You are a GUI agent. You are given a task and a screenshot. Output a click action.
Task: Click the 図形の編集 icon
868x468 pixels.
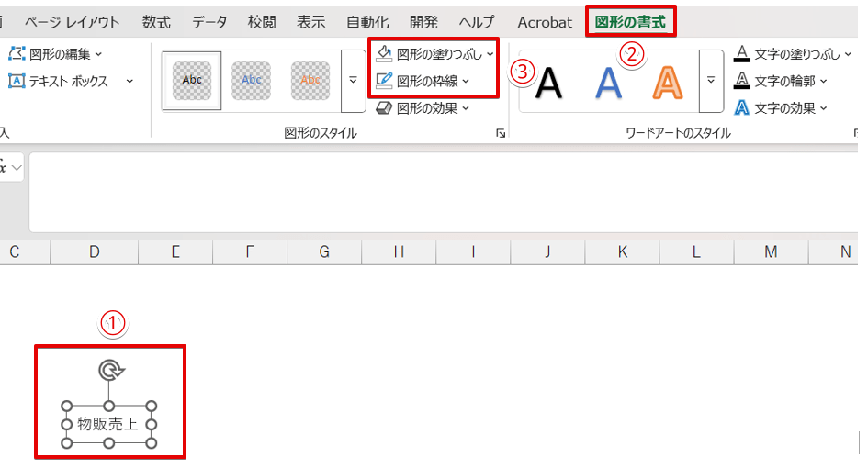(17, 54)
